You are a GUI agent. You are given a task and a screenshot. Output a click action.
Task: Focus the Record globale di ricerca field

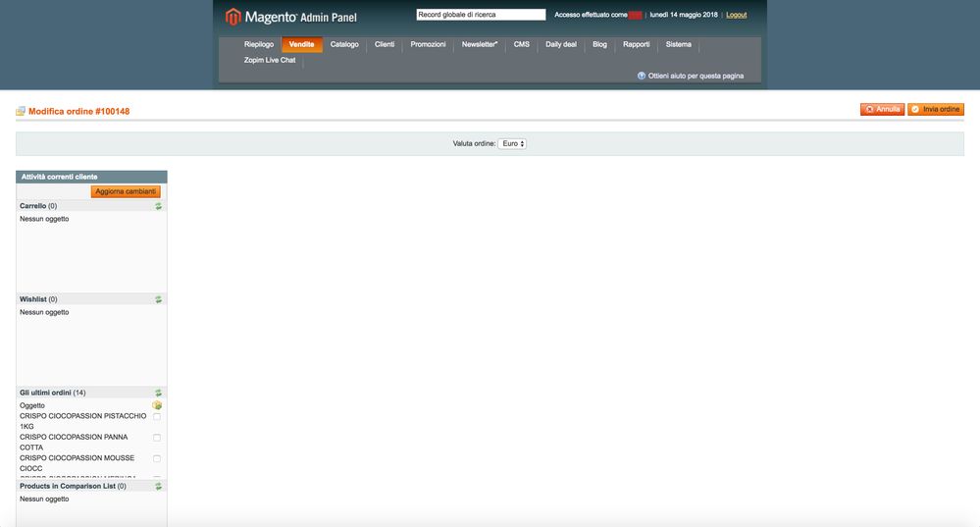tap(481, 15)
